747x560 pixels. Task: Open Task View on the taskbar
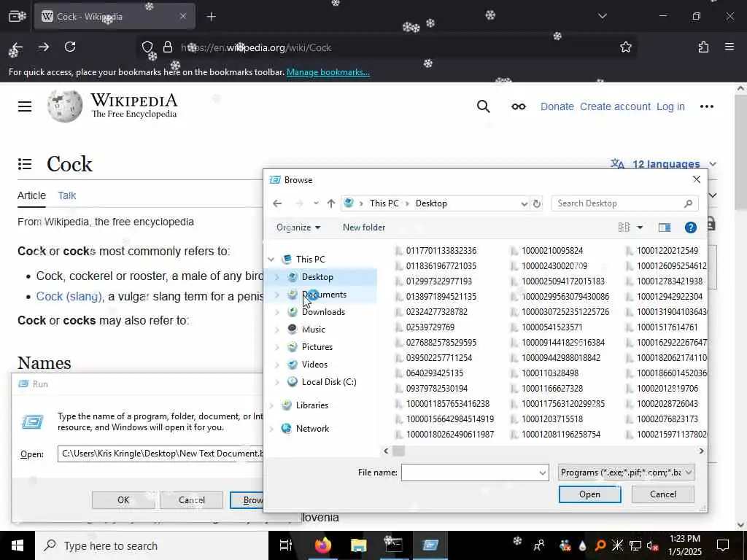click(x=286, y=545)
